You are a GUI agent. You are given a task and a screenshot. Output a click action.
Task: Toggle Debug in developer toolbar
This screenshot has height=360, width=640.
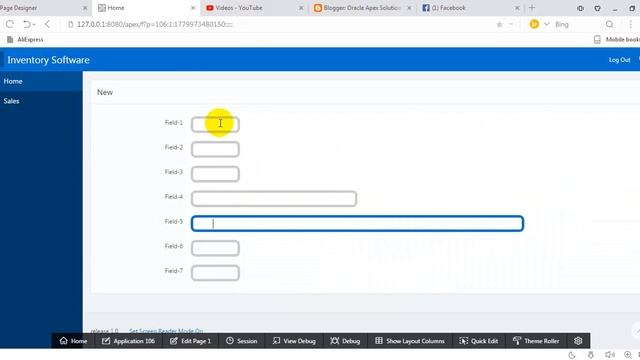[345, 341]
